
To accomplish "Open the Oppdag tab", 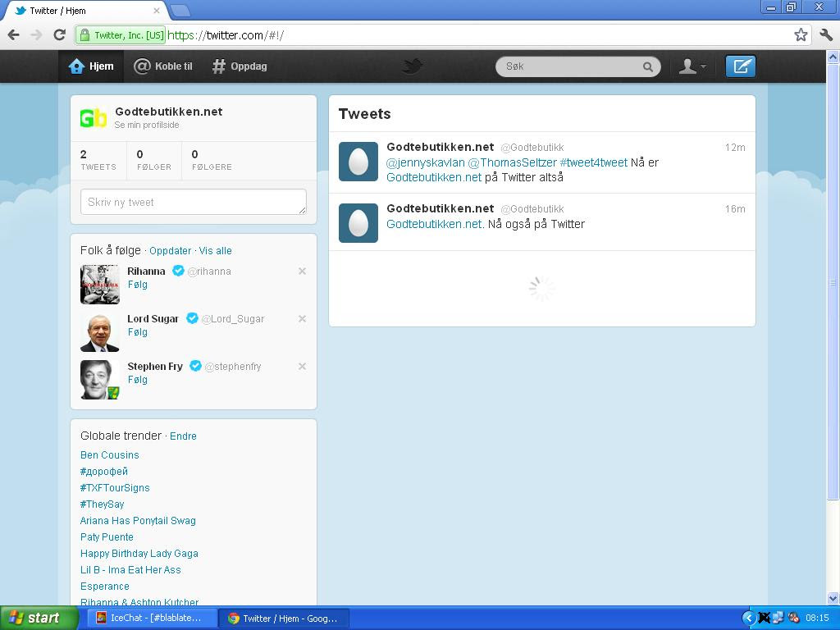I will [240, 66].
